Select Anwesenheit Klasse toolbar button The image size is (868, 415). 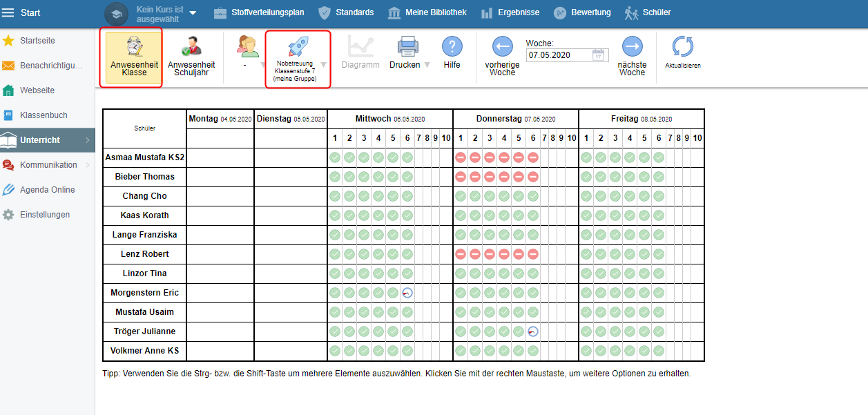pos(134,59)
